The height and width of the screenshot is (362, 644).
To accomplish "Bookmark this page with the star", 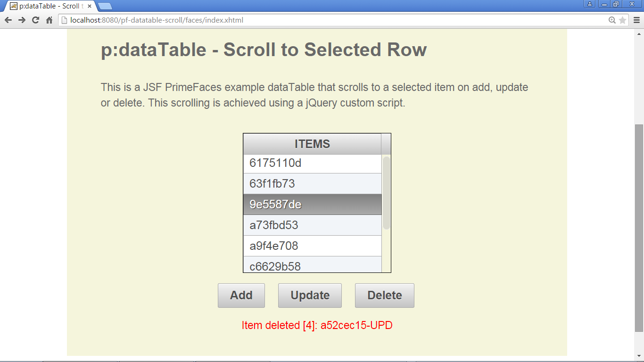I will pyautogui.click(x=622, y=20).
